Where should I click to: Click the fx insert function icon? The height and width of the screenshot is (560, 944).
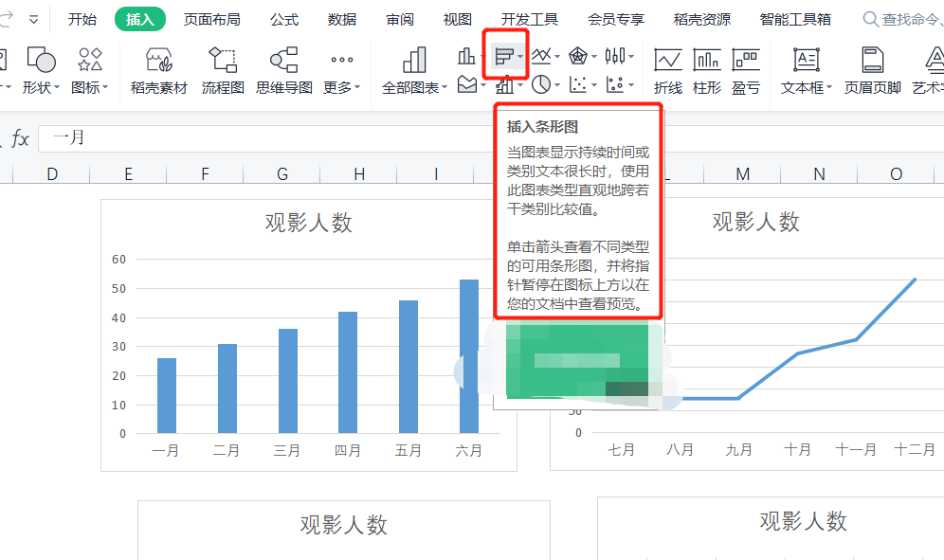tap(19, 138)
